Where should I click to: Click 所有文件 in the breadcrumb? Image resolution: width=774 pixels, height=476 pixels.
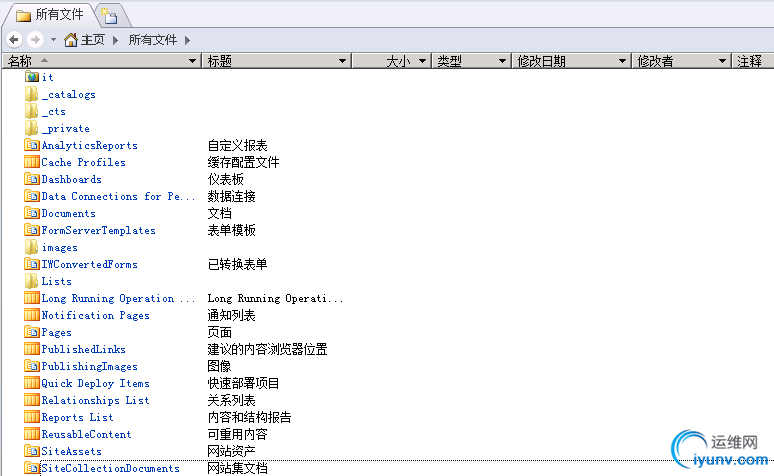153,40
